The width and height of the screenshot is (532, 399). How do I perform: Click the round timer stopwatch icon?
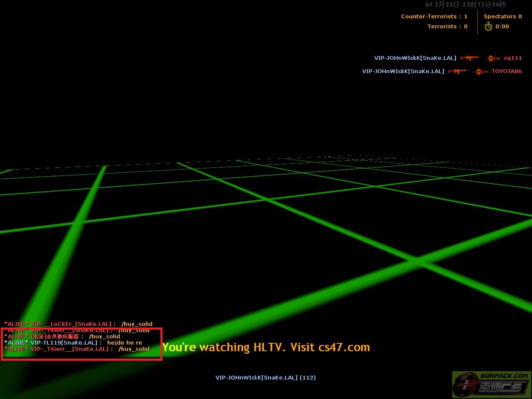point(488,27)
